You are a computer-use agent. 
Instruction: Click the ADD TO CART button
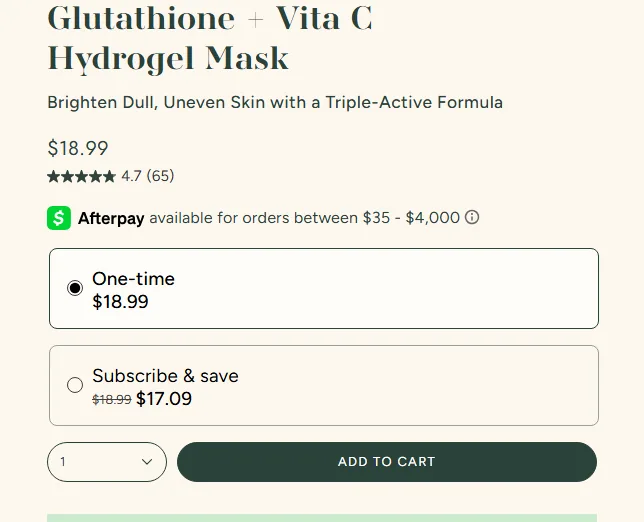pos(387,462)
